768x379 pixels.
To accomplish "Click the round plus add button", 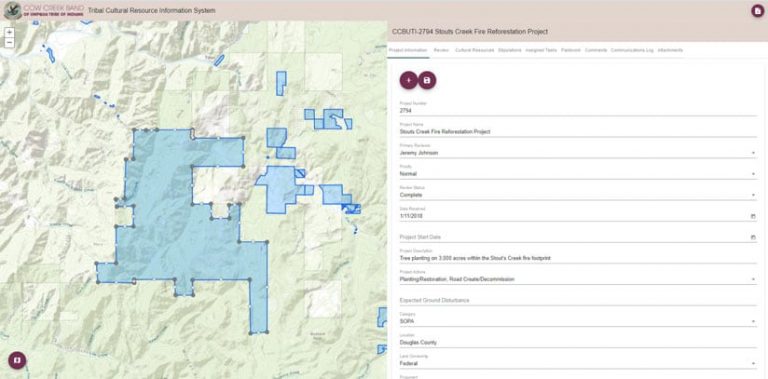I will pos(408,80).
